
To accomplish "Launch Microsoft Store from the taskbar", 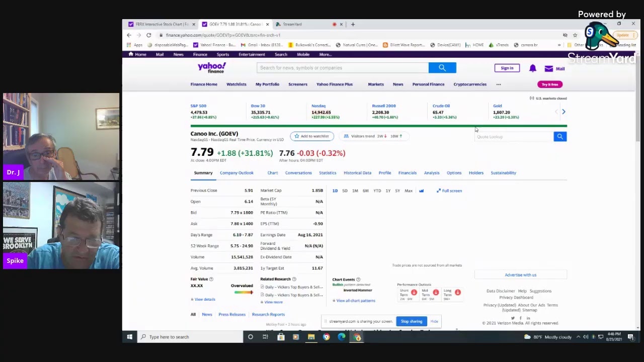I will click(281, 337).
